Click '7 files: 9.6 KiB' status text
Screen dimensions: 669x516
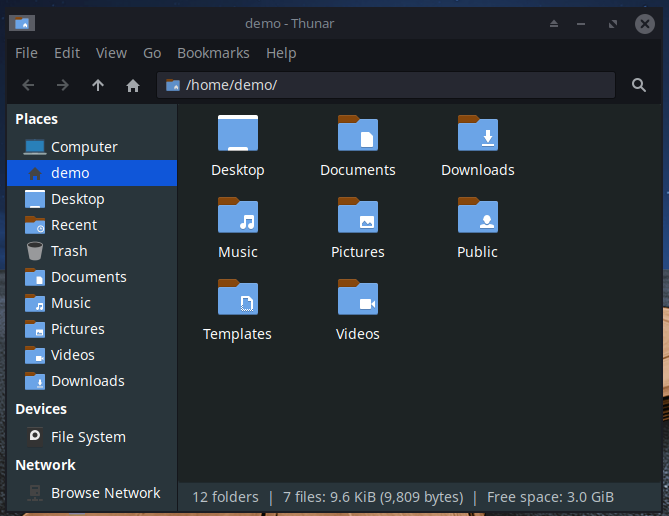329,497
